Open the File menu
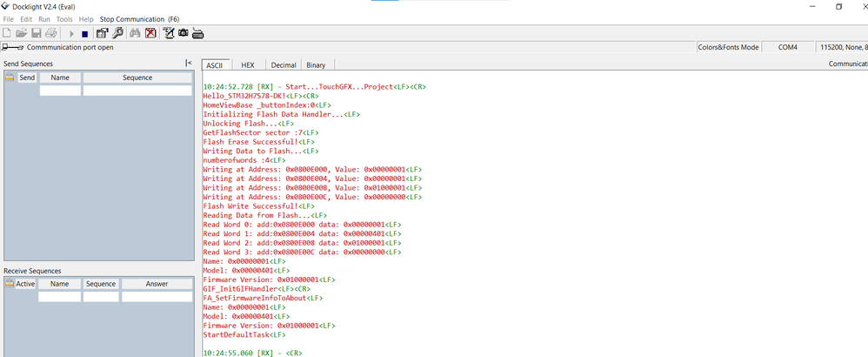The height and width of the screenshot is (357, 868). pyautogui.click(x=8, y=19)
